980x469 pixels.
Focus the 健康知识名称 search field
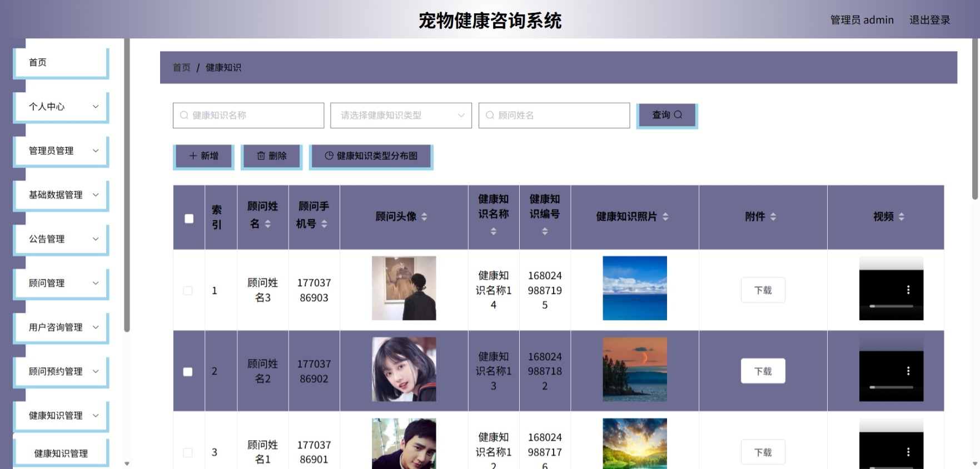click(248, 115)
